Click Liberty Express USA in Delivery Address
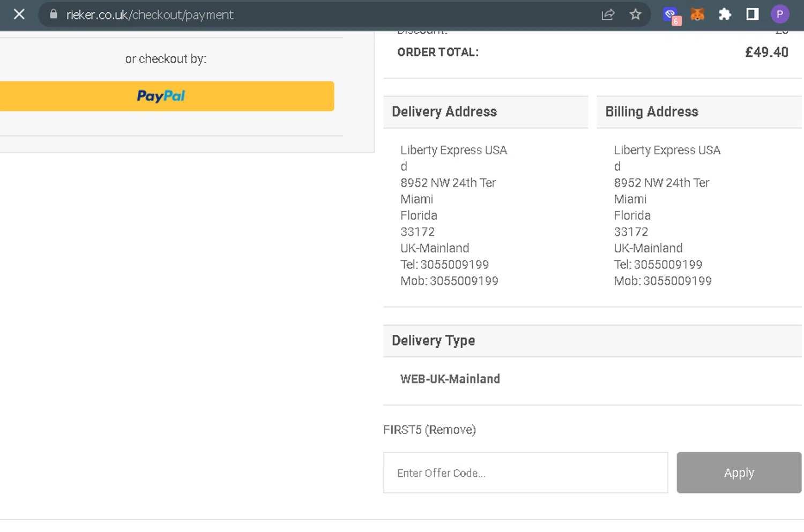 pyautogui.click(x=453, y=150)
